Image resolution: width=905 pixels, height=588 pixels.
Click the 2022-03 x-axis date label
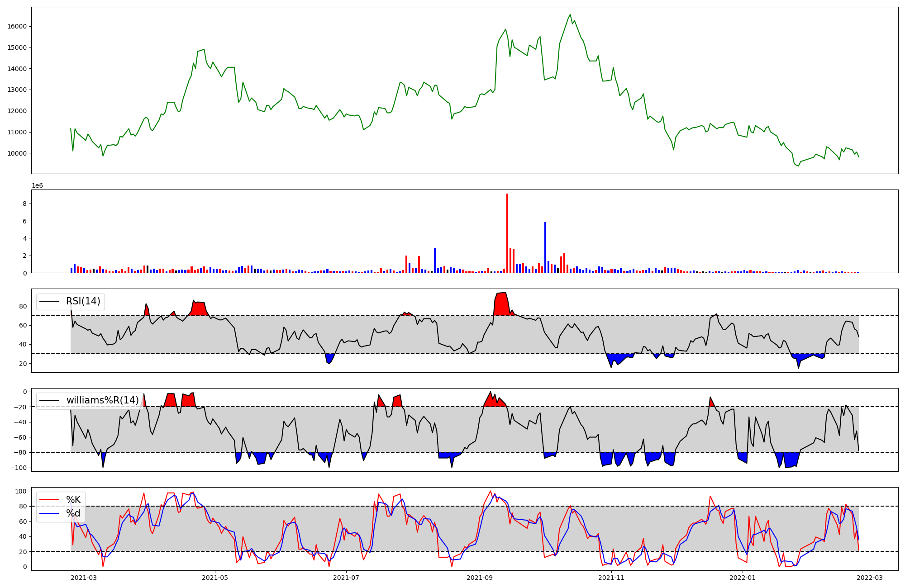click(870, 578)
